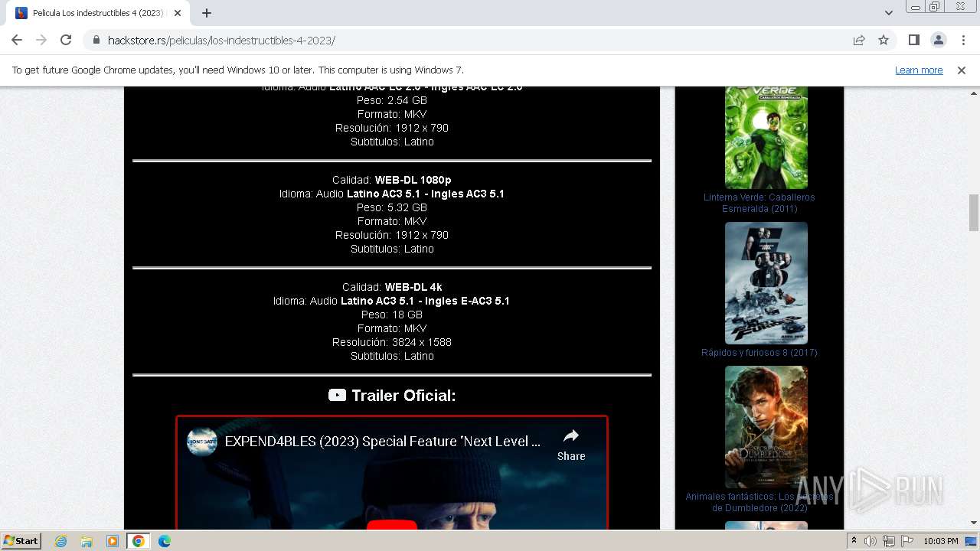Open File Explorer from taskbar
Viewport: 980px width, 551px height.
pyautogui.click(x=87, y=541)
